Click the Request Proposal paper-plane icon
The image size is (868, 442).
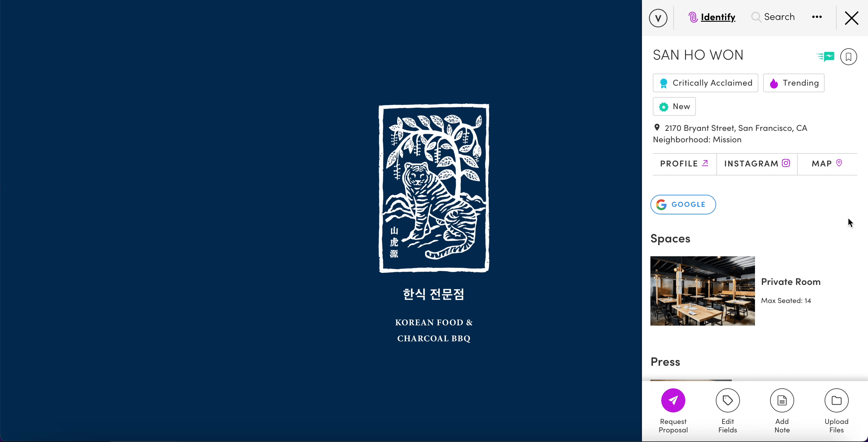tap(673, 400)
